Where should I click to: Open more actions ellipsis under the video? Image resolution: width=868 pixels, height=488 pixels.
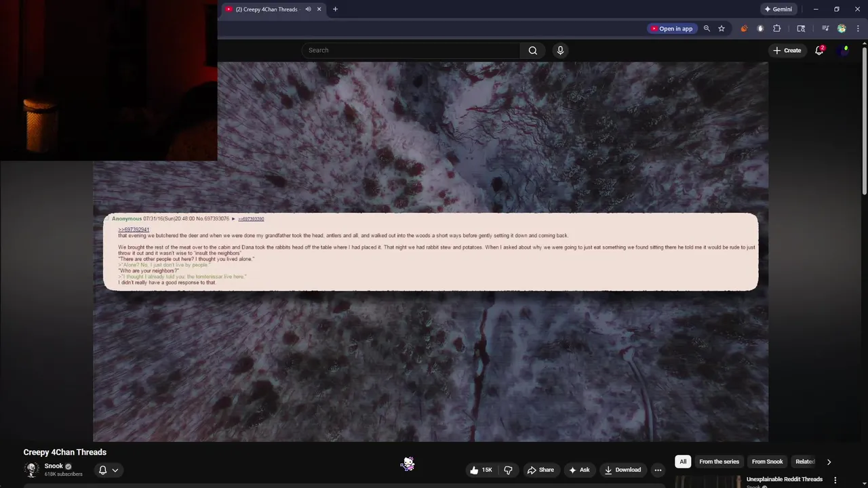click(658, 470)
